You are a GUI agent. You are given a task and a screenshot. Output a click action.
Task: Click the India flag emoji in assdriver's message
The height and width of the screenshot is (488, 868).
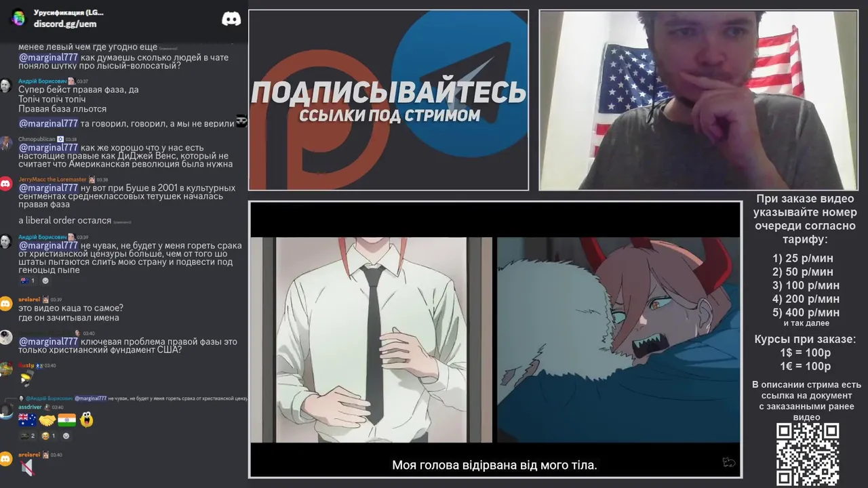tap(66, 420)
